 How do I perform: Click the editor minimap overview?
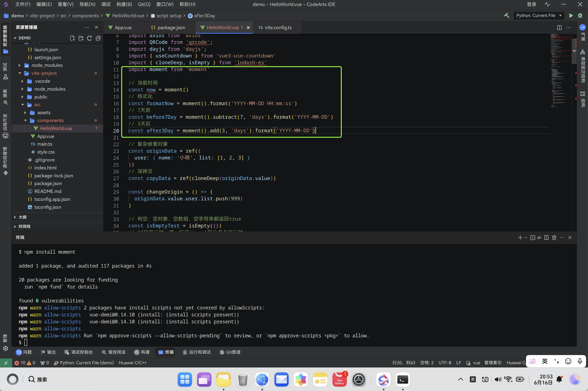click(561, 71)
